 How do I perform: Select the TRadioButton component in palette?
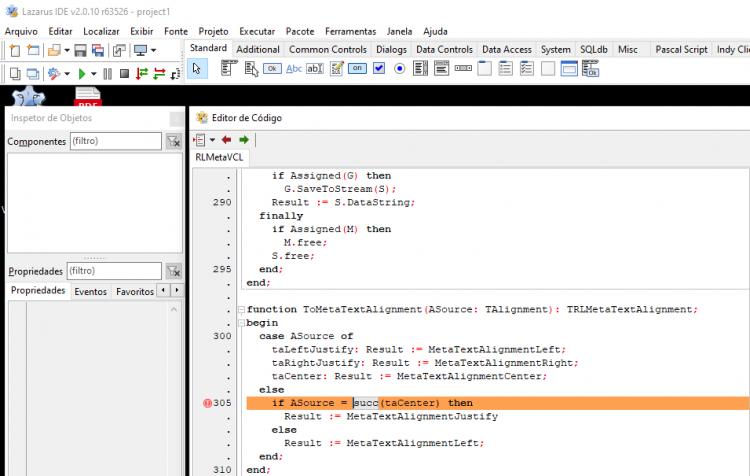point(399,69)
